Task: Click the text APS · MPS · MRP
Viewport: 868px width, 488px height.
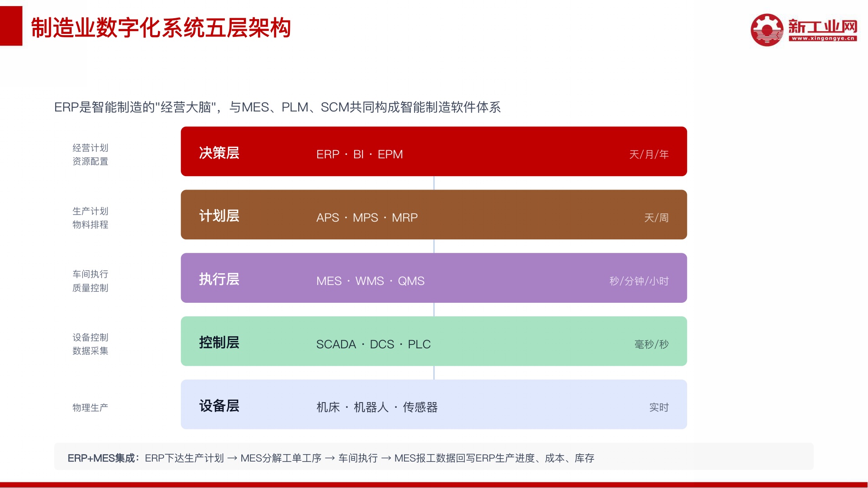Action: (367, 218)
